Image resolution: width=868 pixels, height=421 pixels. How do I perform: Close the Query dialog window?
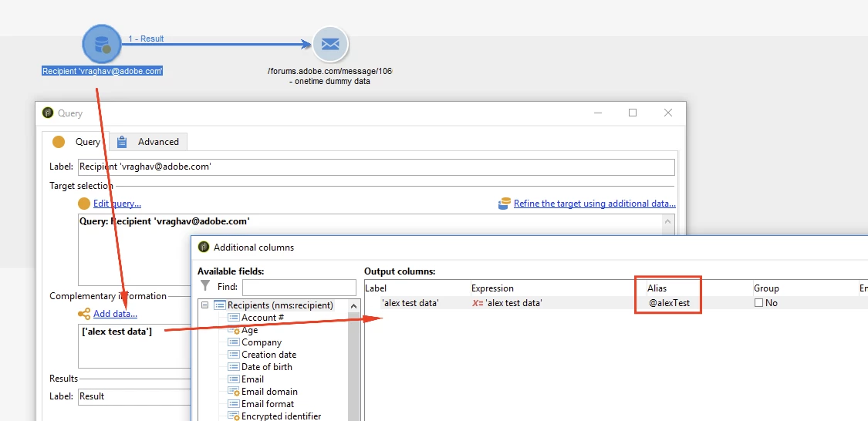(x=668, y=113)
